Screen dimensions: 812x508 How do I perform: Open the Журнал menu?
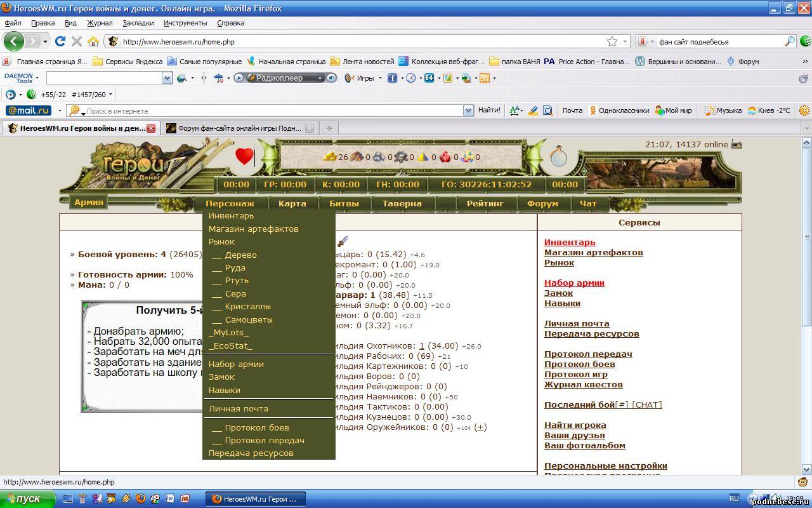pos(100,23)
